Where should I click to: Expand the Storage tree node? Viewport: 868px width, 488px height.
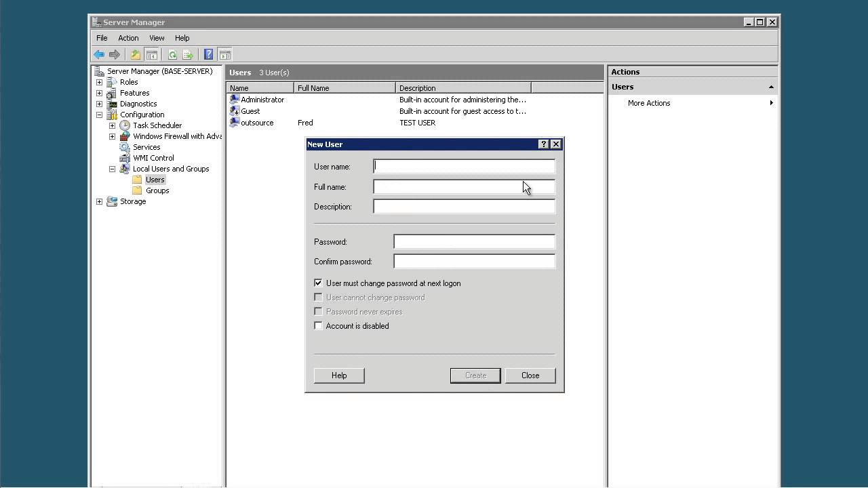pos(99,201)
